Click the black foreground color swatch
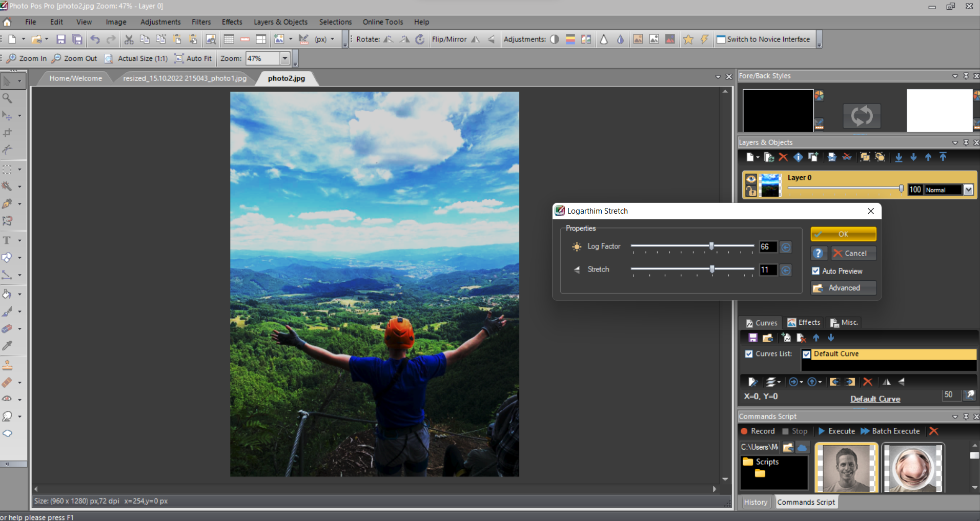Image resolution: width=980 pixels, height=521 pixels. (778, 111)
